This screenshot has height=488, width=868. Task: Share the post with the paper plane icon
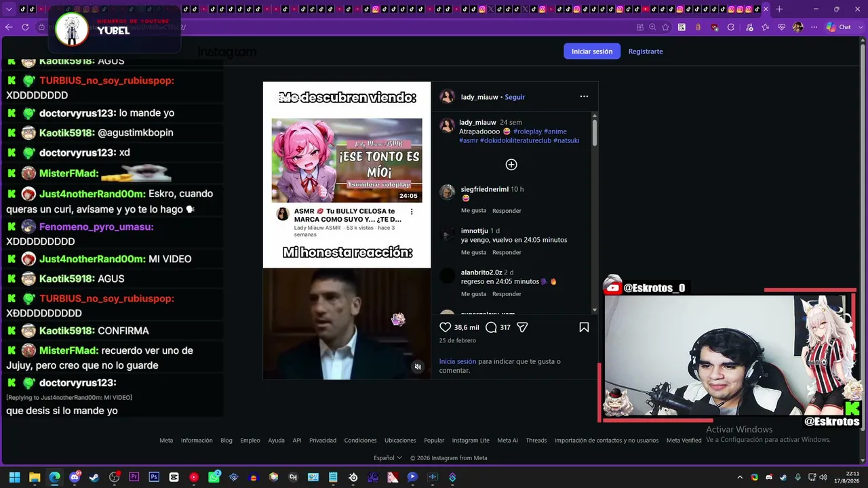coord(522,327)
